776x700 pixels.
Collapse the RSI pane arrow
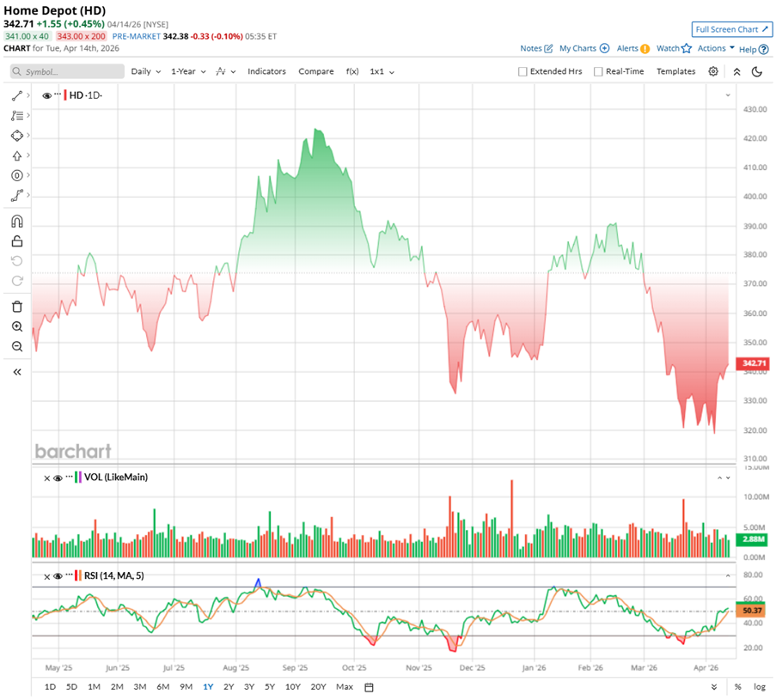728,575
